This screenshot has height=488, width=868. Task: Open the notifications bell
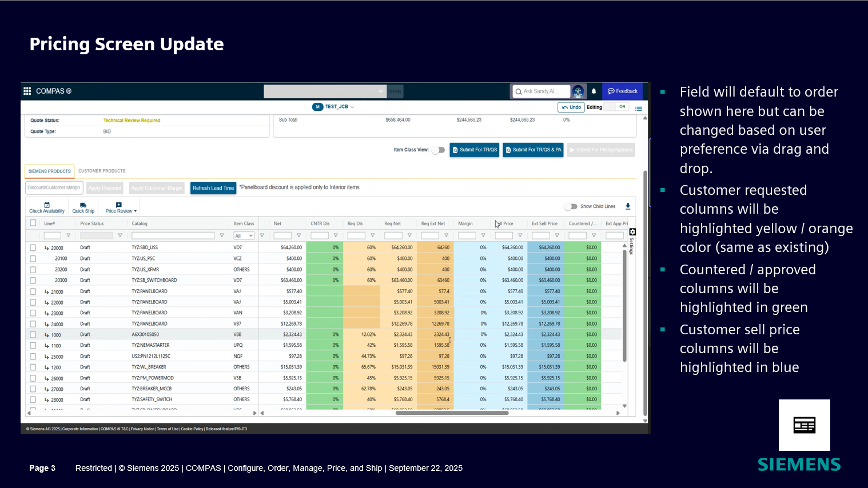(594, 91)
